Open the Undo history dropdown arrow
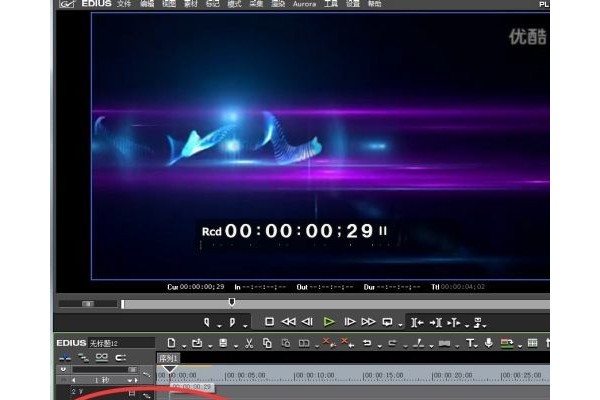Image resolution: width=600 pixels, height=400 pixels. click(380, 346)
